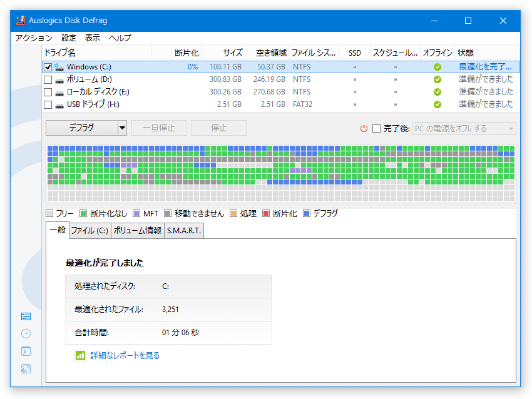
Task: Click the 246.19 GB free space cell
Action: (x=269, y=79)
